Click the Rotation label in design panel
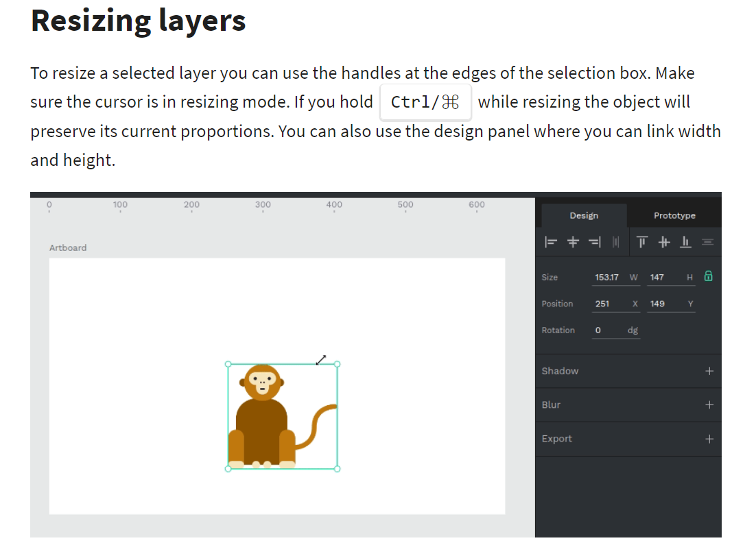This screenshot has height=556, width=756. point(558,330)
